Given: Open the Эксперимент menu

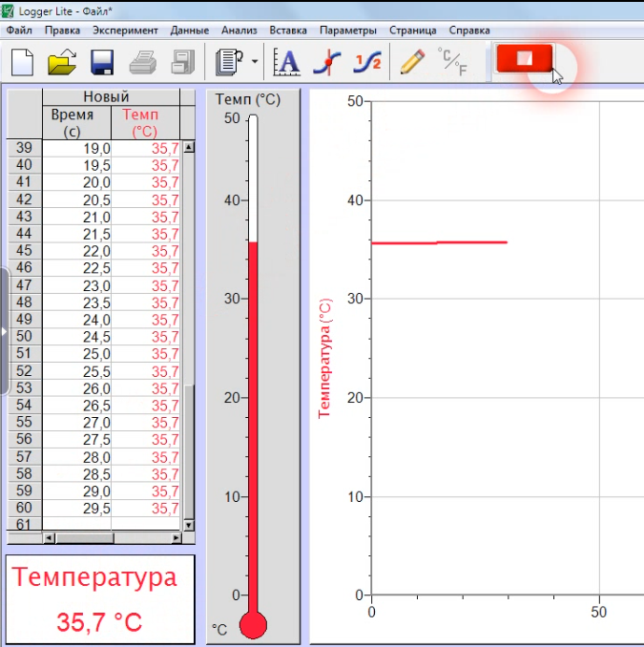Looking at the screenshot, I should [125, 31].
